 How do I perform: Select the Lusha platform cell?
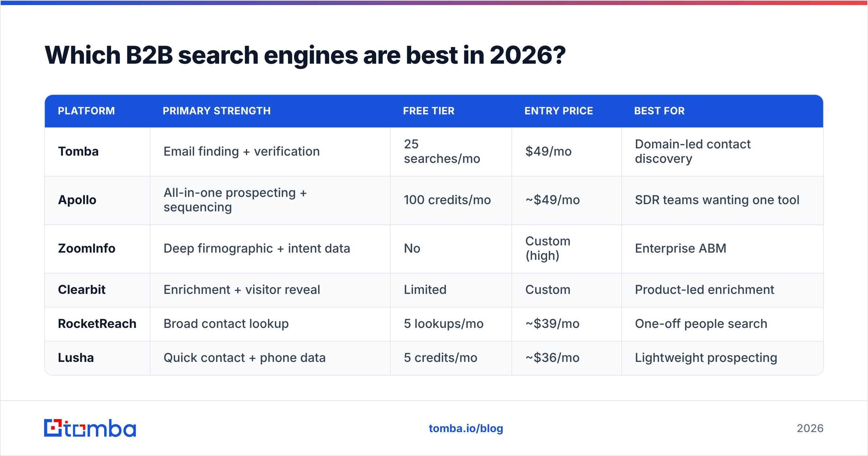[97, 358]
